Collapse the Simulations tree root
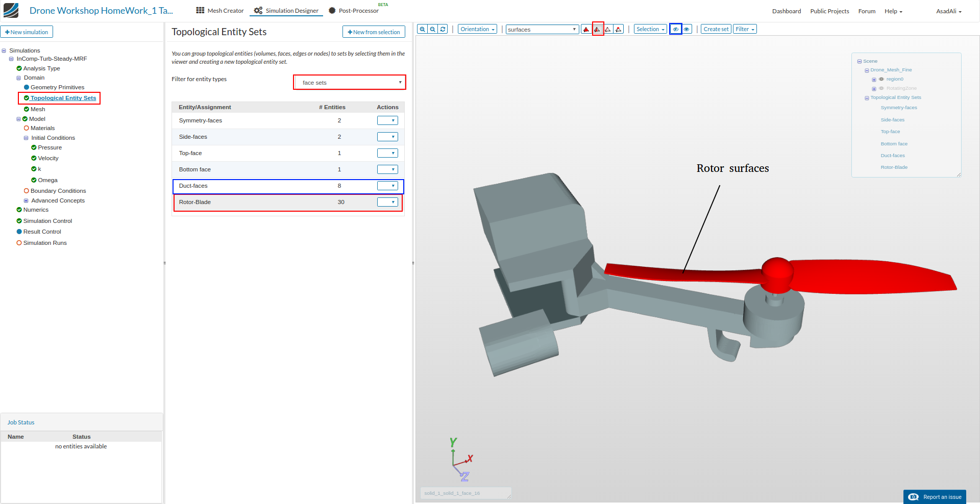The image size is (980, 504). pyautogui.click(x=4, y=51)
